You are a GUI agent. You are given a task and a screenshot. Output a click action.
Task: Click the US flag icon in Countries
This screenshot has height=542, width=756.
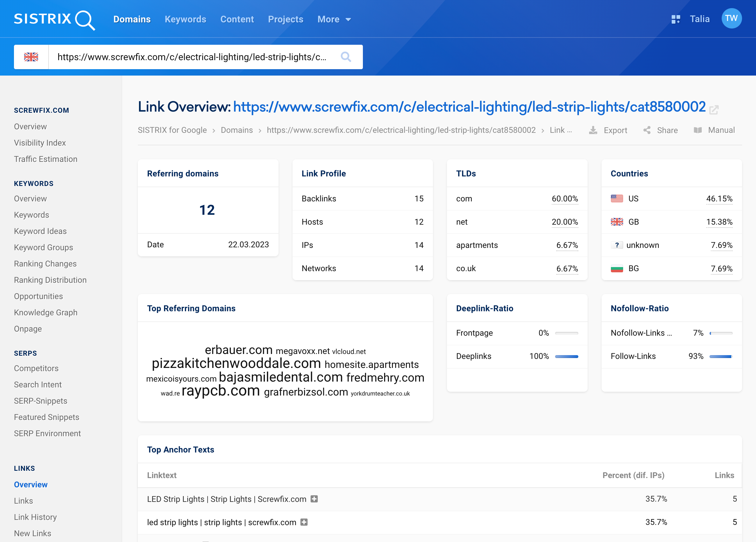click(x=617, y=198)
